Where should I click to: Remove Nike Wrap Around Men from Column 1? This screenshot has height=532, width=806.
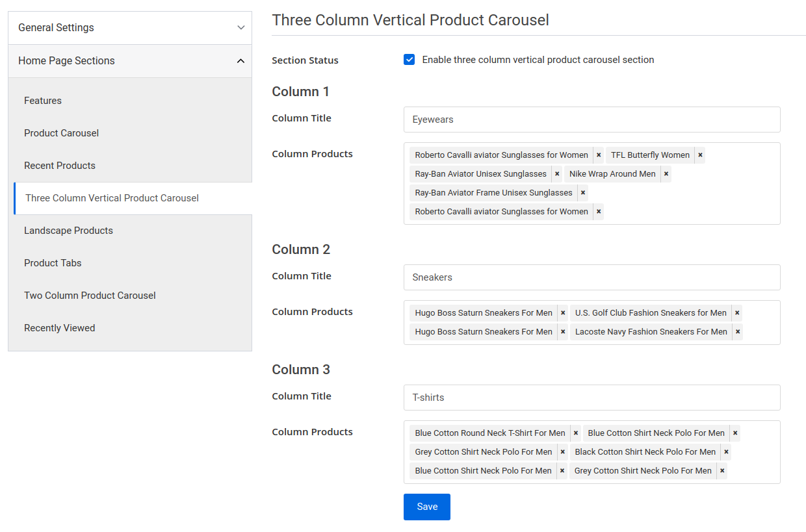pyautogui.click(x=666, y=173)
